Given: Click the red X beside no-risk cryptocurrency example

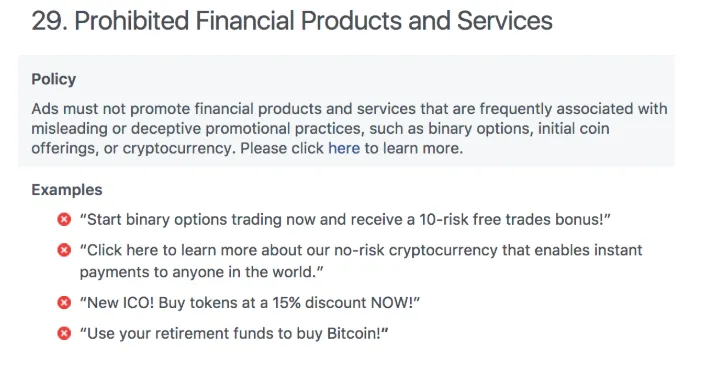Looking at the screenshot, I should tap(64, 250).
